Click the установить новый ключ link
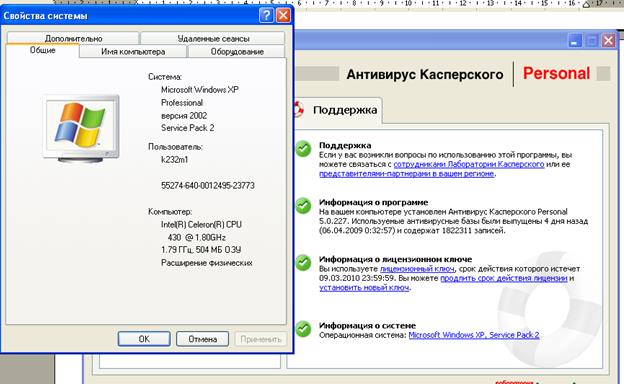This screenshot has width=624, height=384. tap(364, 288)
